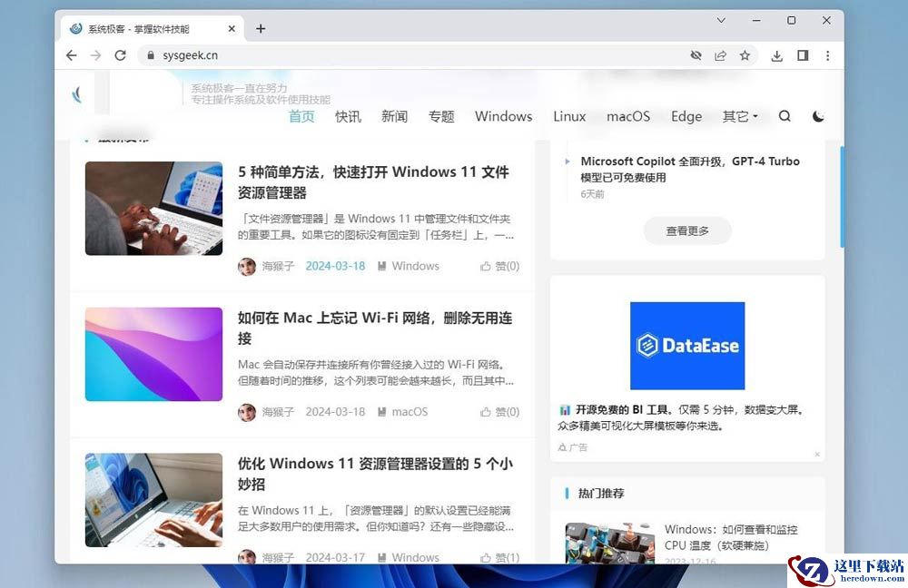The width and height of the screenshot is (908, 588).
Task: Click the purple macOS wallpaper thumbnail
Action: tap(153, 354)
